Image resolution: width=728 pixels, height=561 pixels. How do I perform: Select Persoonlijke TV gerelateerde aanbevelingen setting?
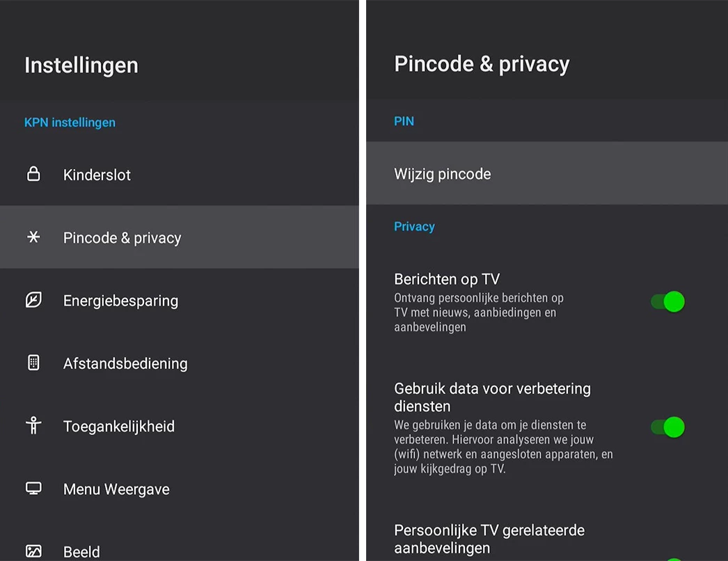coord(489,539)
